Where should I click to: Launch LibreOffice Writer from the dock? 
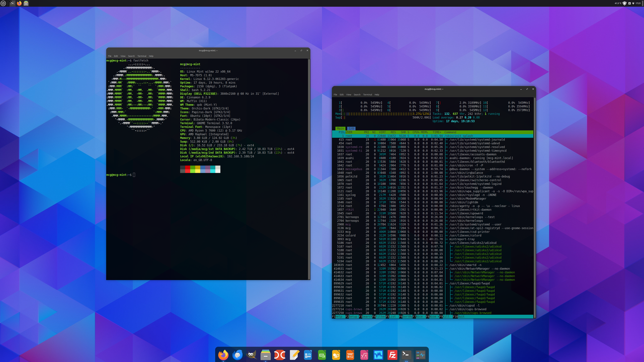pos(308,355)
